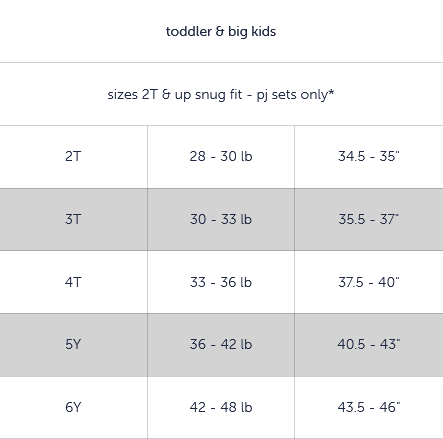This screenshot has height=439, width=443.
Task: Click the 43.5 - 46" height cell
Action: [x=369, y=407]
